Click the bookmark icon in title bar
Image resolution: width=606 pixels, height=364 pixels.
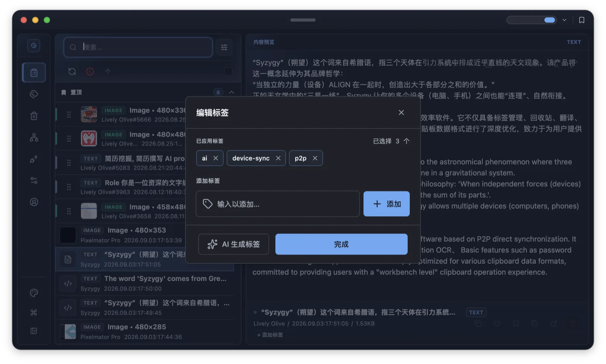[581, 20]
